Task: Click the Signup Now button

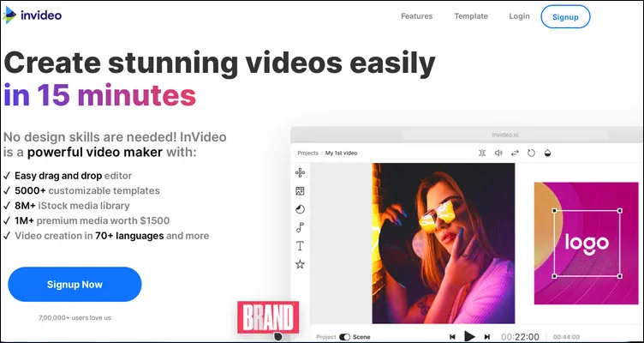Action: pos(75,284)
